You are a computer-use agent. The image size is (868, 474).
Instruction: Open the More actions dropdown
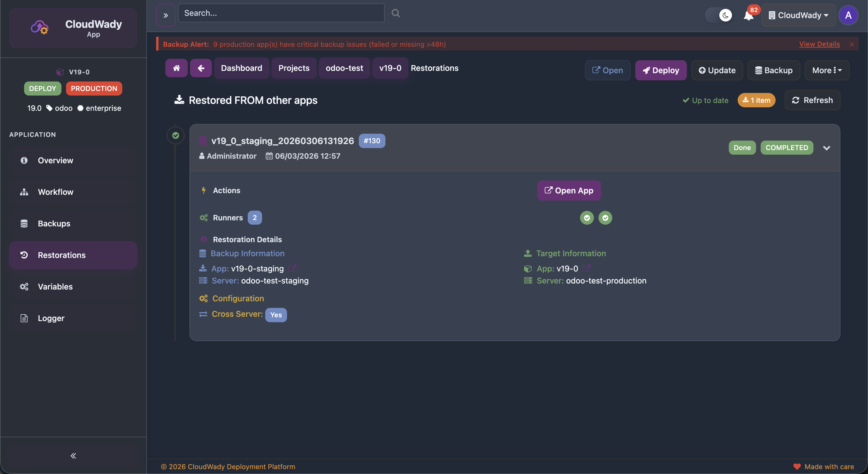(x=827, y=70)
